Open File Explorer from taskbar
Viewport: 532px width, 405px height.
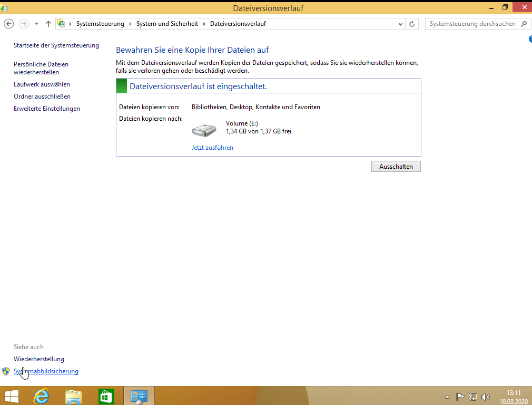74,396
